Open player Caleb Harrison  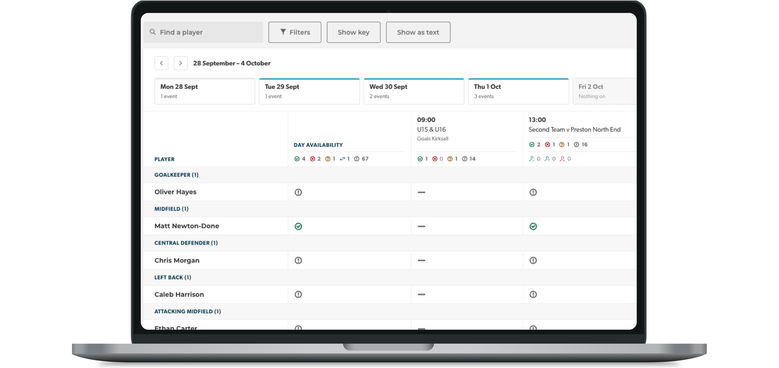point(179,294)
